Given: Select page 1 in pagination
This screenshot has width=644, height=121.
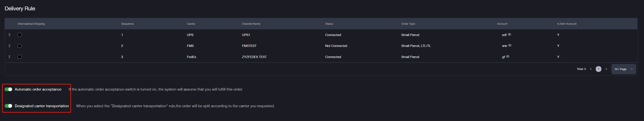Looking at the screenshot, I should 598,69.
